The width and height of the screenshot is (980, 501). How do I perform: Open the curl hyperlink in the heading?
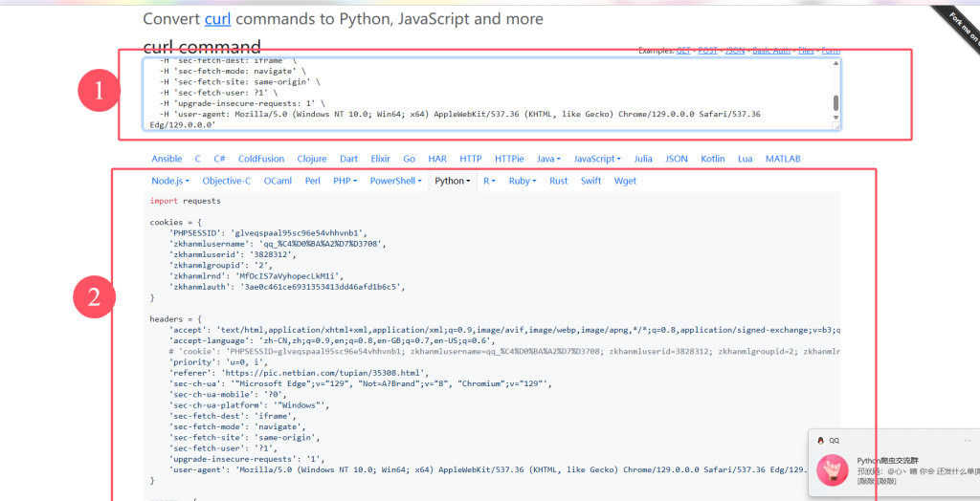[x=217, y=19]
